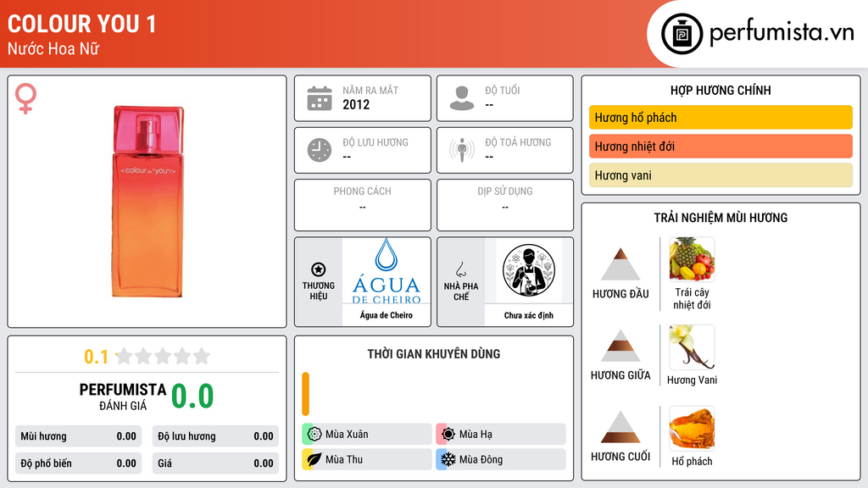Screen dimensions: 868x488
Task: Select the Mùa Đông season button
Action: point(501,459)
